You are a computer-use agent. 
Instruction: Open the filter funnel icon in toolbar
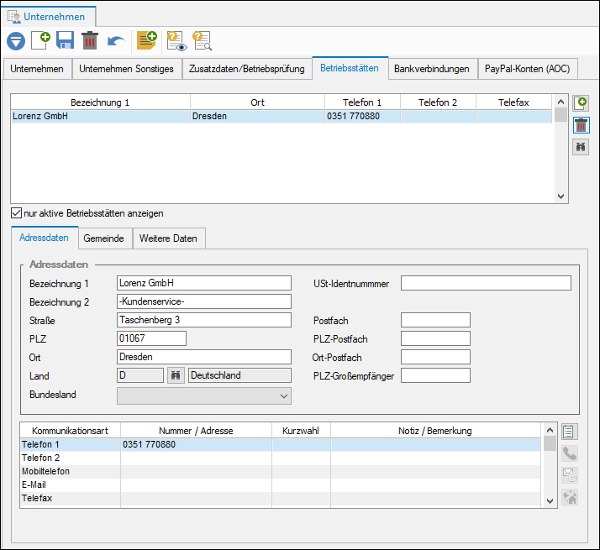(x=16, y=41)
